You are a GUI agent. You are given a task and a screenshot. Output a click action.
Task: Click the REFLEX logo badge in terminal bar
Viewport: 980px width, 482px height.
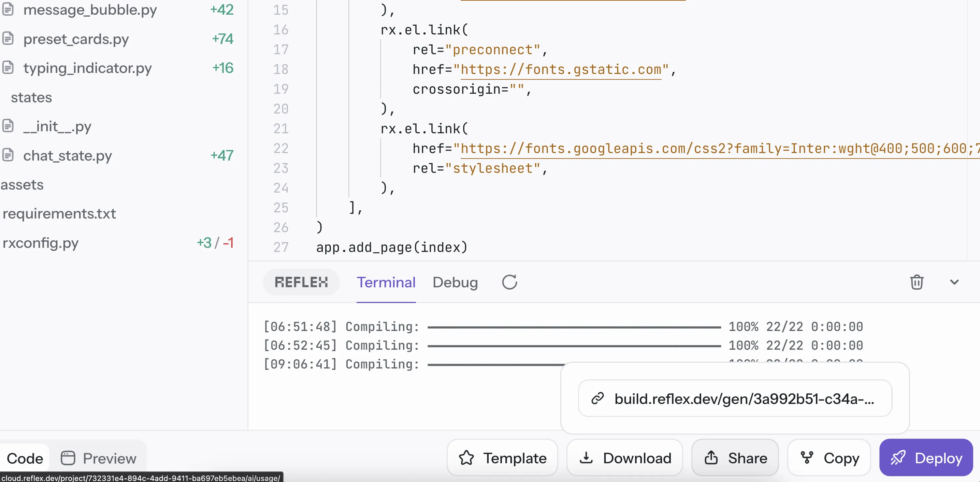click(301, 283)
